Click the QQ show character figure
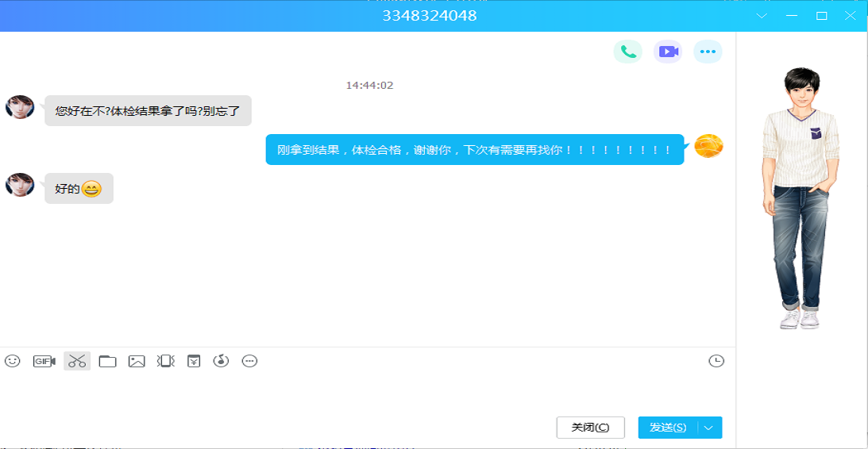This screenshot has width=868, height=449. (801, 198)
